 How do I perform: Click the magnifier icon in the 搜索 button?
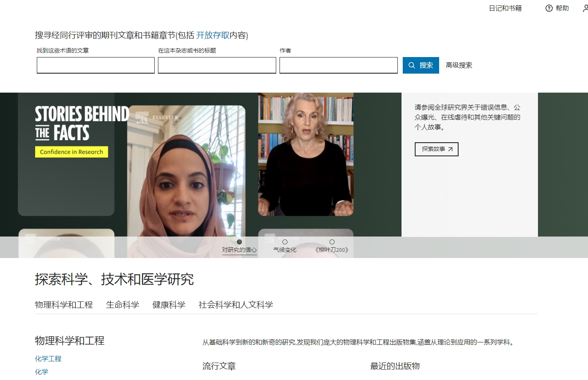tap(412, 65)
